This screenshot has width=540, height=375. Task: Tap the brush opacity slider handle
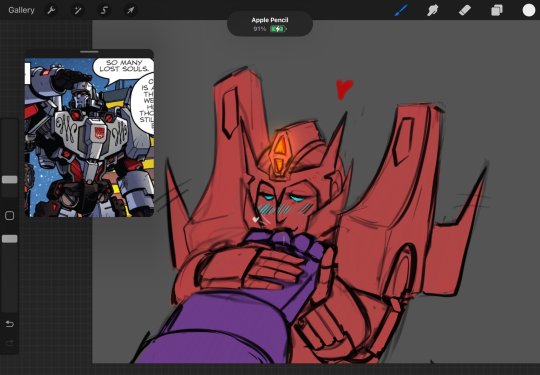(10, 239)
